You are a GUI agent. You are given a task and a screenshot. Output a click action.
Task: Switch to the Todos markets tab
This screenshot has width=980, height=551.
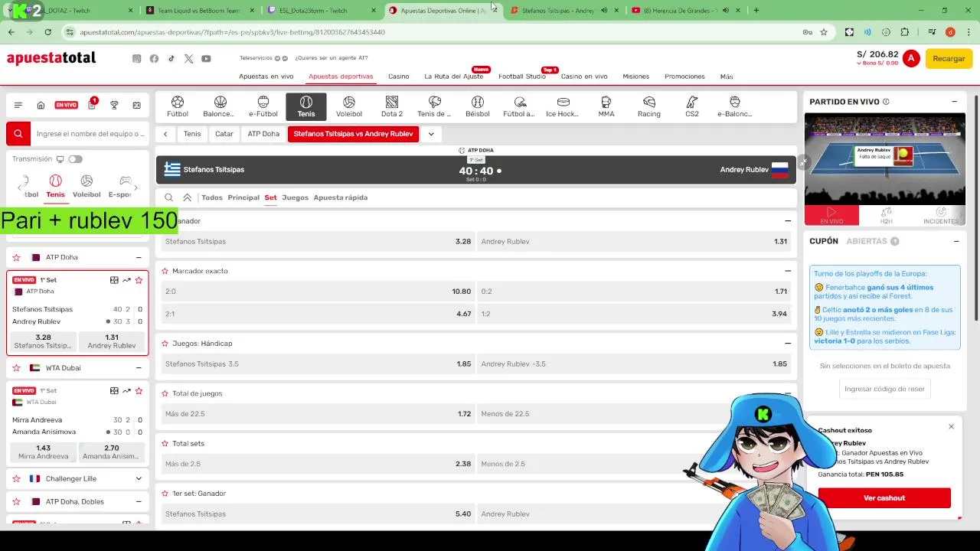[x=212, y=197]
